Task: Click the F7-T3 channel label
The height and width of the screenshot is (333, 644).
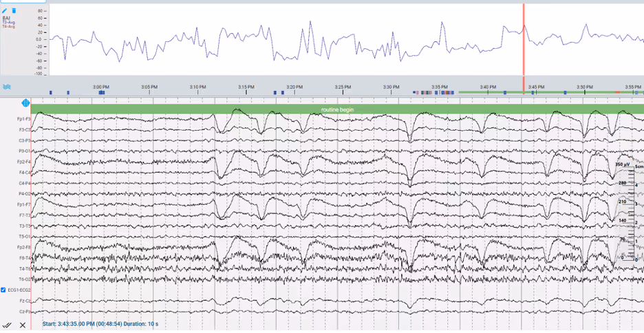Action: (x=24, y=215)
